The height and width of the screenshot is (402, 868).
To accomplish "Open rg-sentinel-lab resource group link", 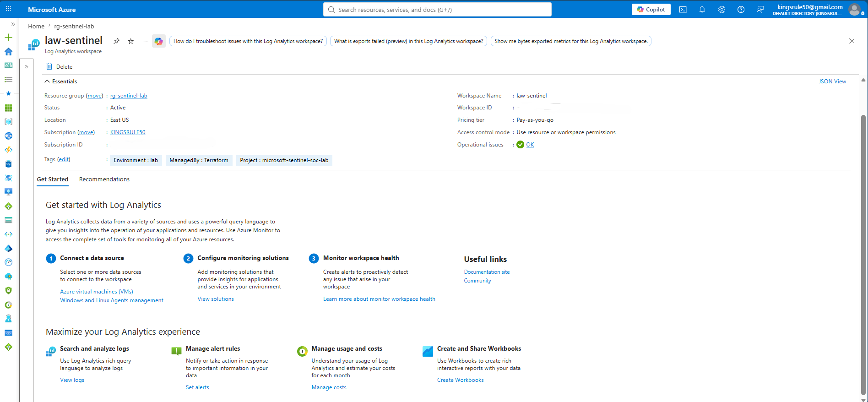I will click(129, 96).
